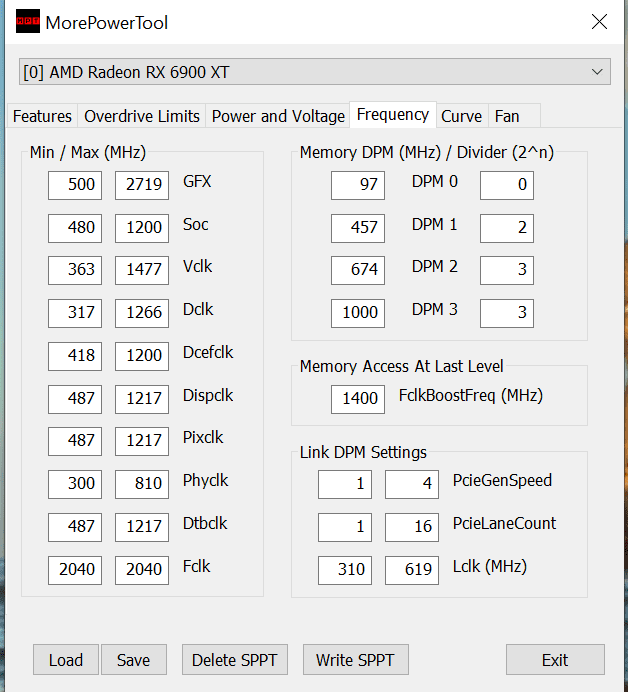Click the MorePowerTool app icon
The width and height of the screenshot is (628, 692).
28,22
